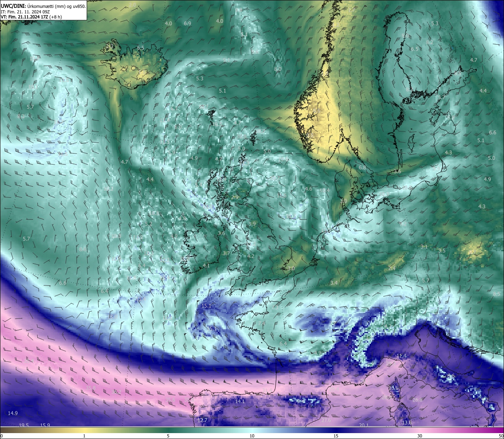Screen dimensions: 504x439
Task: Click the color scale tick '10'
Action: (x=252, y=436)
